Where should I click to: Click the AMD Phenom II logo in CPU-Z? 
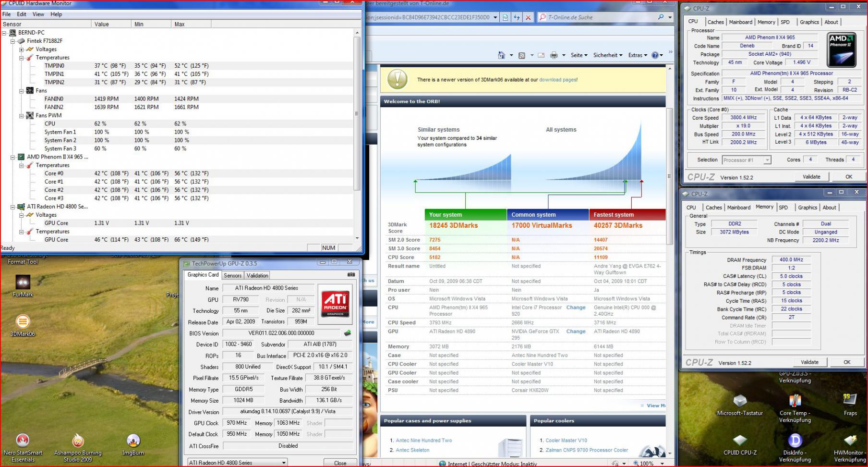pyautogui.click(x=842, y=50)
